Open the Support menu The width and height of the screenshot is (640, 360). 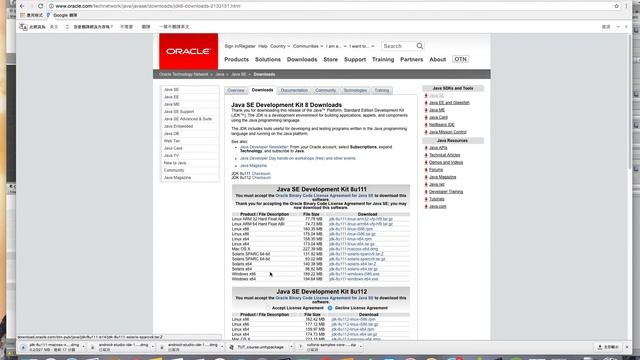pos(355,60)
